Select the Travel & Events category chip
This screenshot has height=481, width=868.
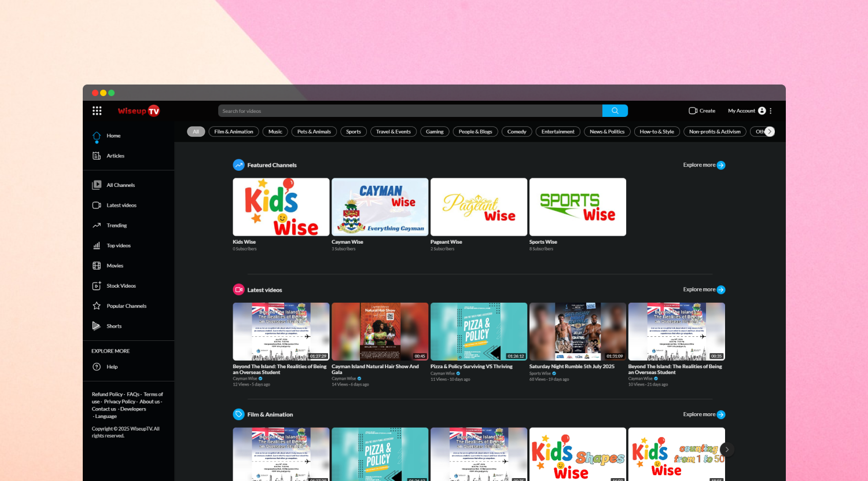click(393, 132)
